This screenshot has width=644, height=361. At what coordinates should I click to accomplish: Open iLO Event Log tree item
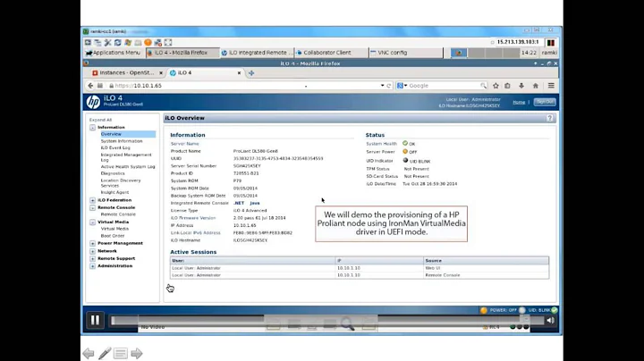click(115, 147)
